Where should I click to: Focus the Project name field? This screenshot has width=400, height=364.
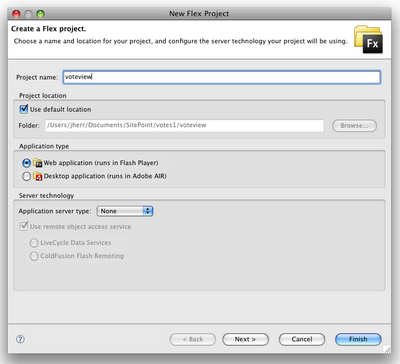pos(221,77)
